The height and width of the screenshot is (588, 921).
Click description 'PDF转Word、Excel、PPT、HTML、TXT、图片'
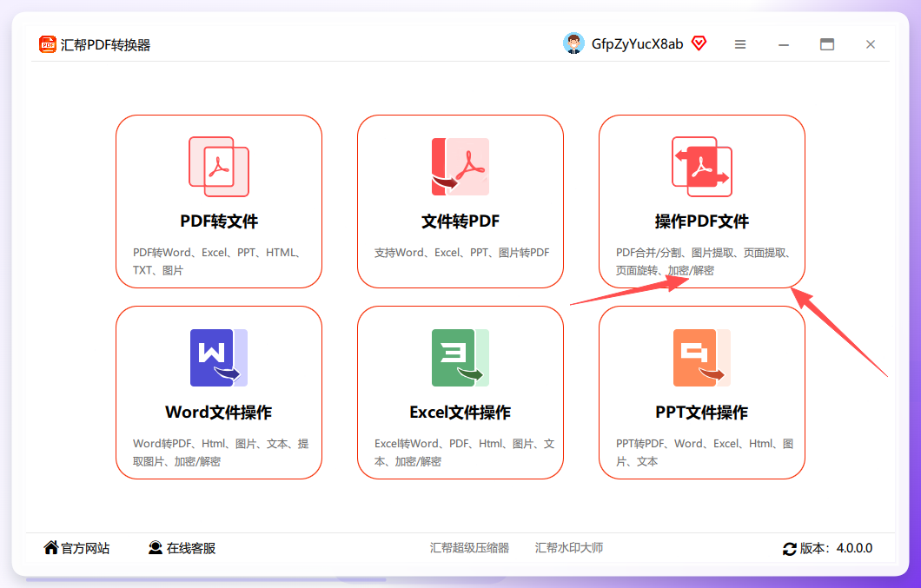coord(218,261)
